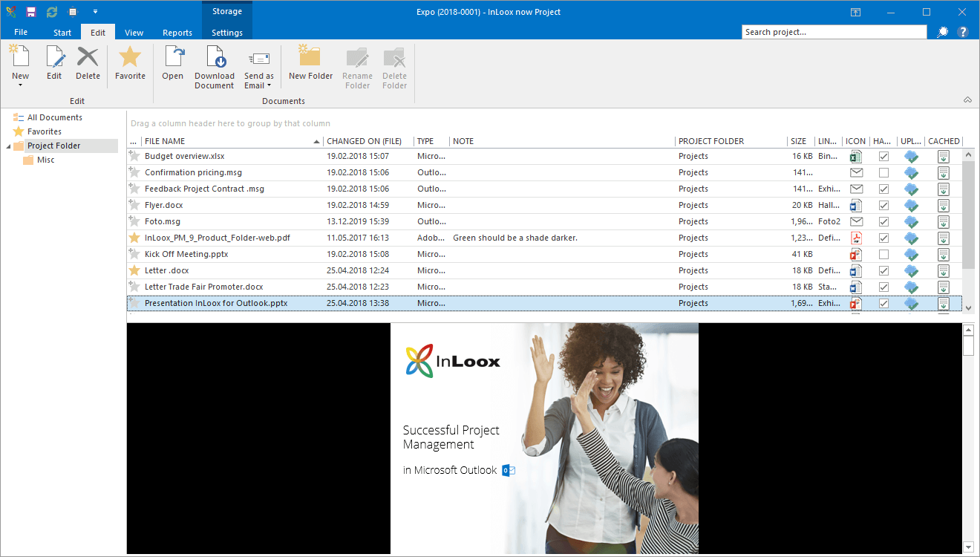The width and height of the screenshot is (980, 557).
Task: Select the Kick Off Meeting.pptx file name
Action: click(186, 254)
